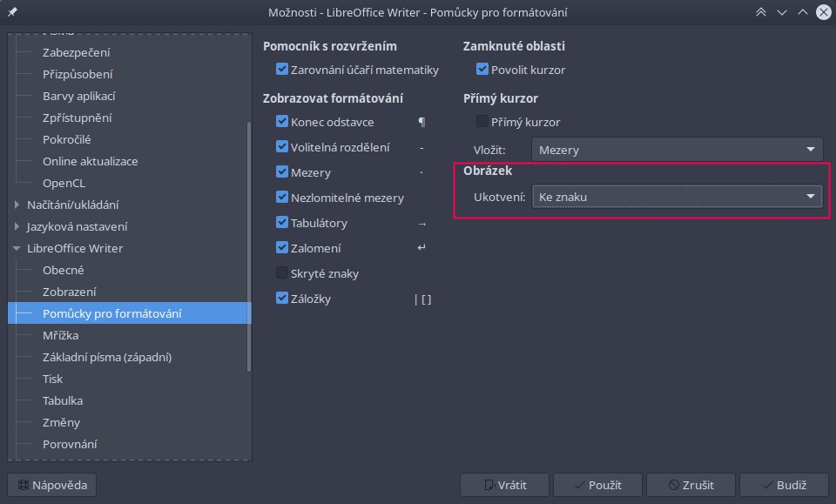Select Barvy aplikací in the options tree
Image resolution: width=836 pixels, height=504 pixels.
[79, 96]
